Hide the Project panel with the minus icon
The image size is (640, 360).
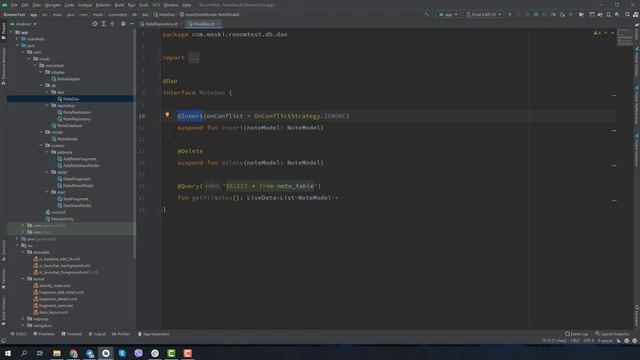point(132,24)
